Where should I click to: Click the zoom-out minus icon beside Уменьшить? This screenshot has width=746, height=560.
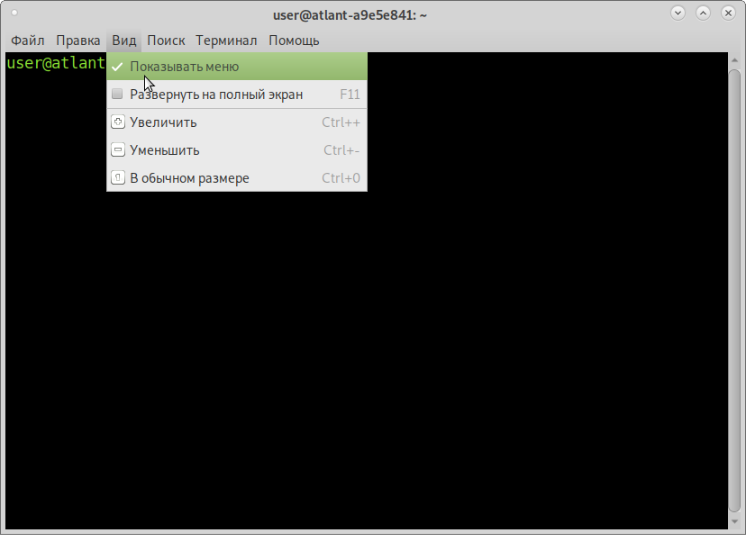click(x=117, y=150)
